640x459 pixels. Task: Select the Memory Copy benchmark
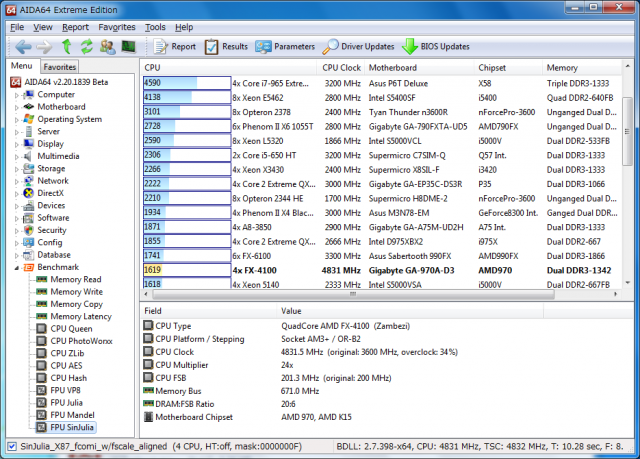(x=77, y=304)
